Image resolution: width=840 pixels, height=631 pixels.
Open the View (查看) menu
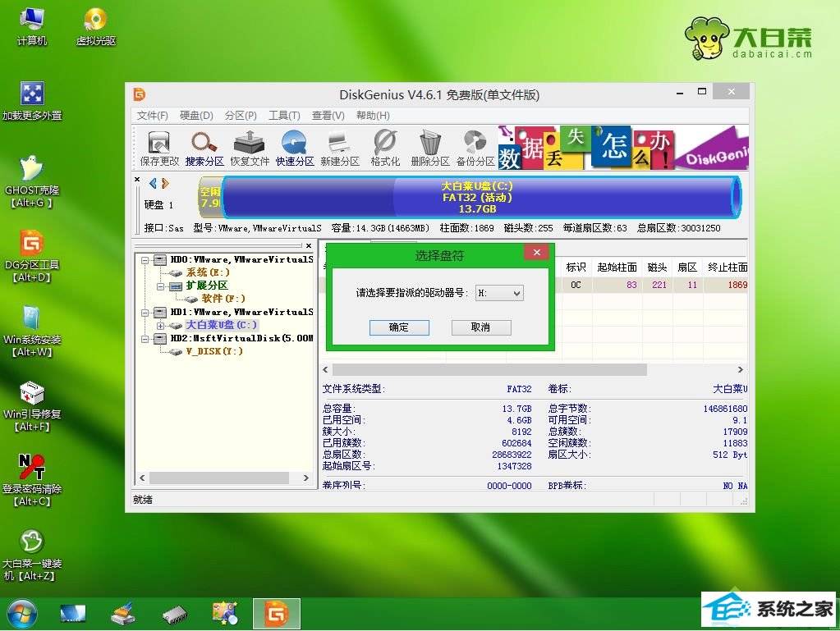tap(328, 116)
